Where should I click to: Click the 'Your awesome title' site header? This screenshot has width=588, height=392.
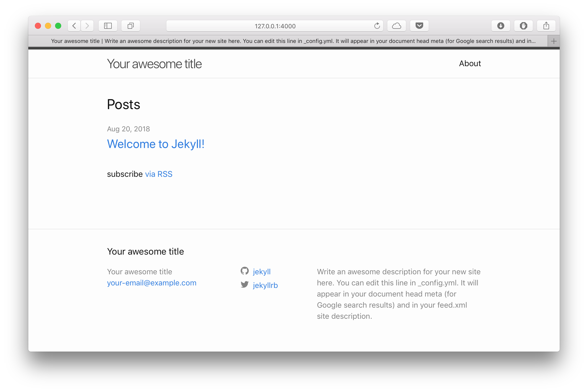[154, 64]
